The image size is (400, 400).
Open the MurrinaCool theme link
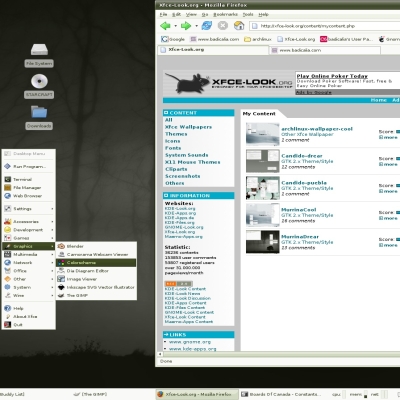tap(299, 210)
